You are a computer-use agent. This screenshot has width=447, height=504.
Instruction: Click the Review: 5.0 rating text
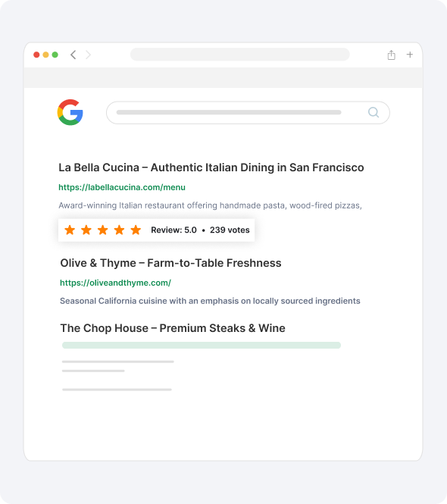tap(173, 230)
